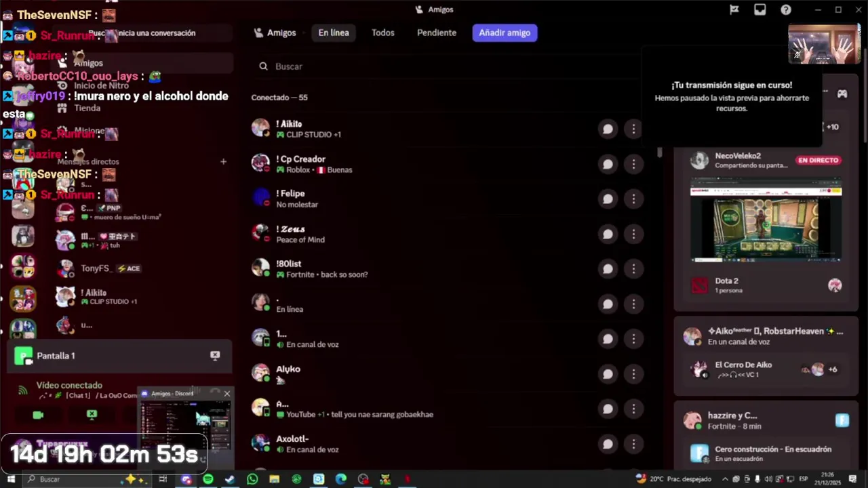Image resolution: width=868 pixels, height=488 pixels.
Task: Open the Dota 2 activity card
Action: [766, 285]
